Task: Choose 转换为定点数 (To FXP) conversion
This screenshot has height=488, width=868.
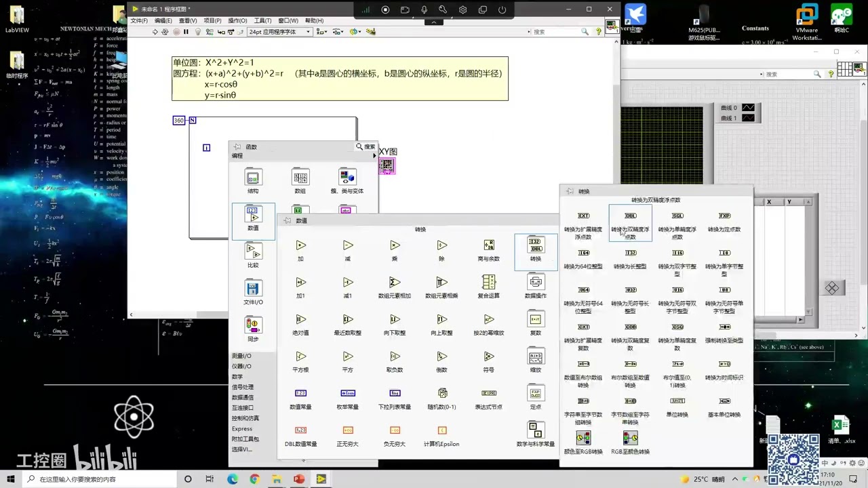Action: pyautogui.click(x=724, y=216)
